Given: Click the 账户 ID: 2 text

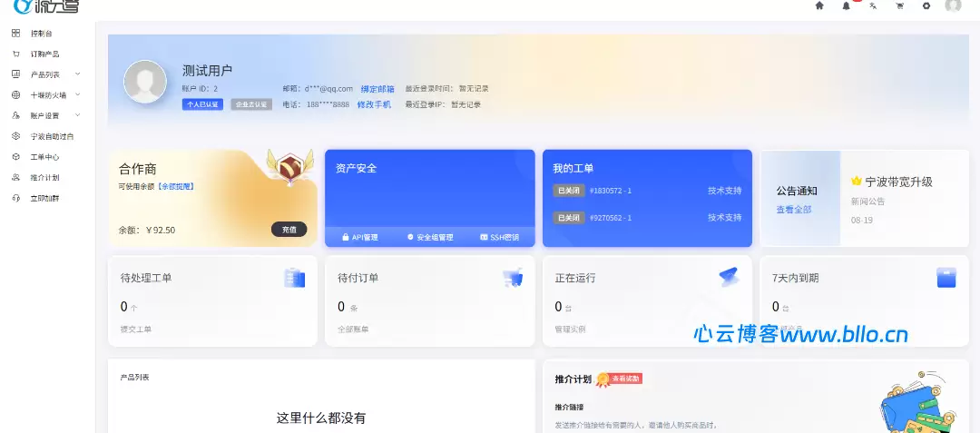Looking at the screenshot, I should [x=200, y=89].
